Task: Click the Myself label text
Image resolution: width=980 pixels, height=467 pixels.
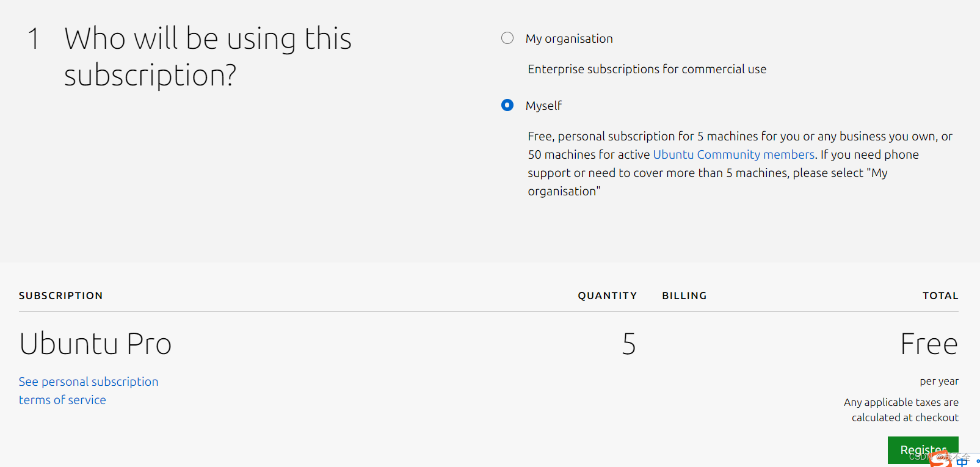Action: pyautogui.click(x=543, y=106)
